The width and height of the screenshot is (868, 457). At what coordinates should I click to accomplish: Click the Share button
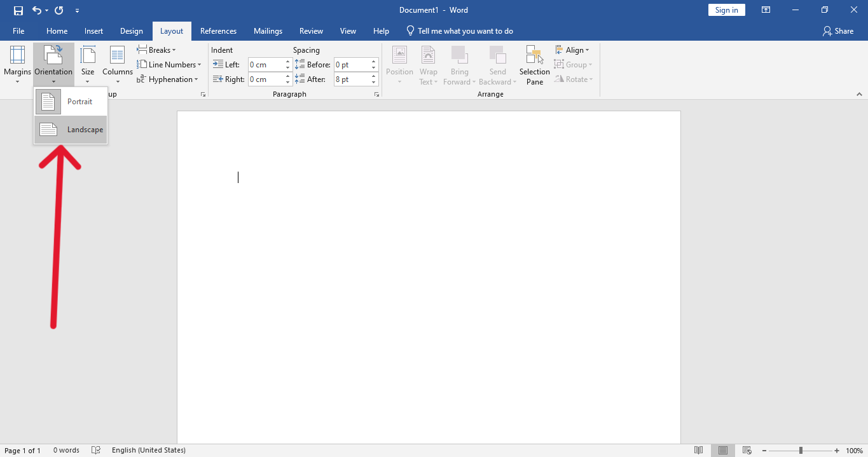click(837, 31)
